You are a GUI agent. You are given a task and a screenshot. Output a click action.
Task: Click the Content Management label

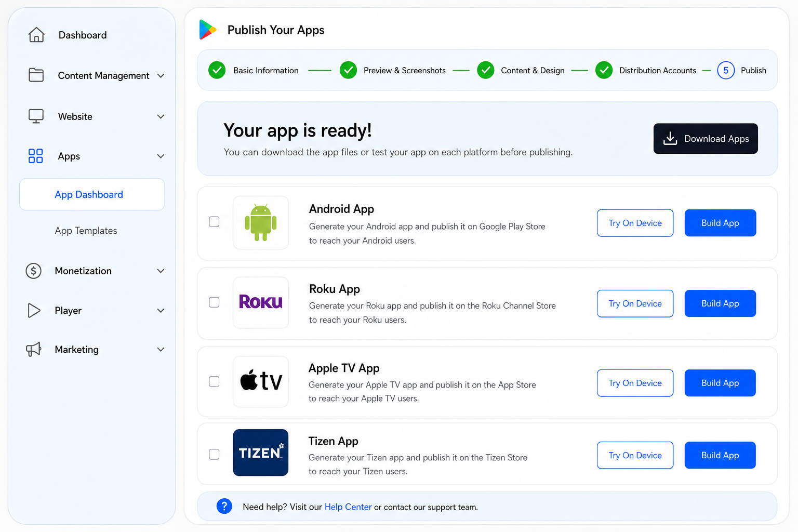point(103,76)
